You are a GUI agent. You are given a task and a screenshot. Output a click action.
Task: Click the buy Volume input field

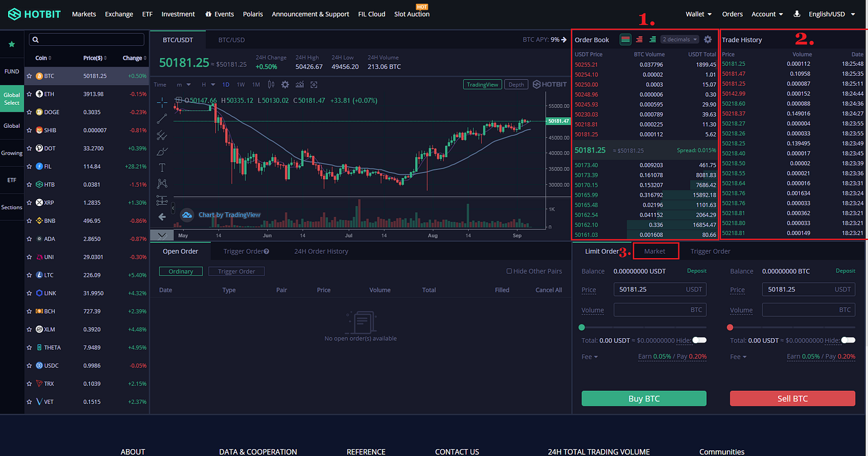click(x=660, y=310)
